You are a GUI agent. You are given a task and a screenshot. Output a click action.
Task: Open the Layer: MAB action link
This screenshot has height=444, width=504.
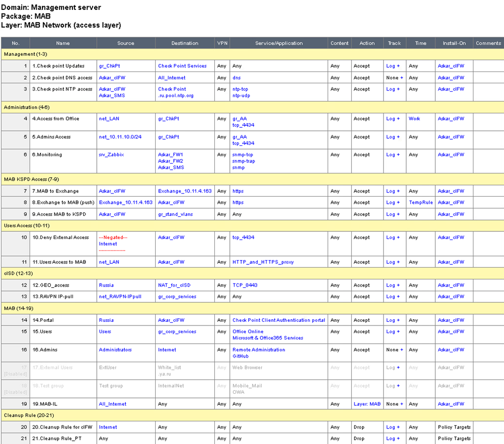[367, 404]
